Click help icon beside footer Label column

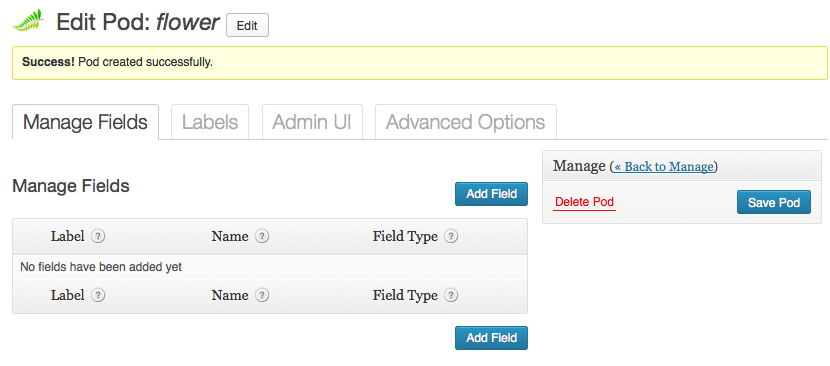point(98,295)
